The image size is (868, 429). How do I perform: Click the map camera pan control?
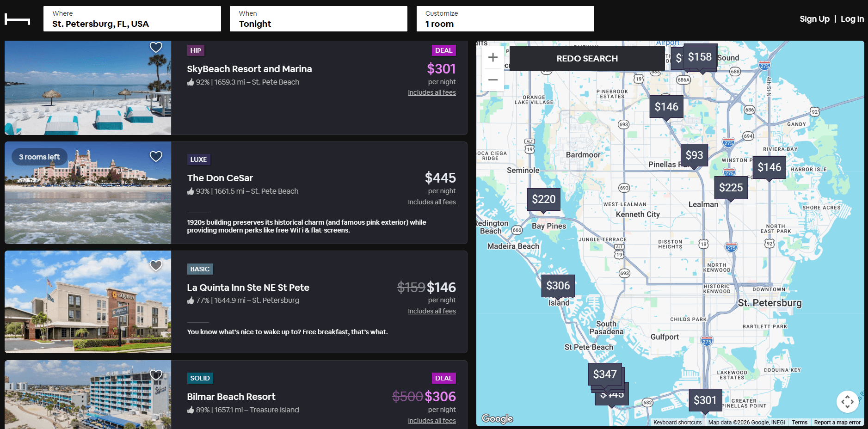coord(847,402)
